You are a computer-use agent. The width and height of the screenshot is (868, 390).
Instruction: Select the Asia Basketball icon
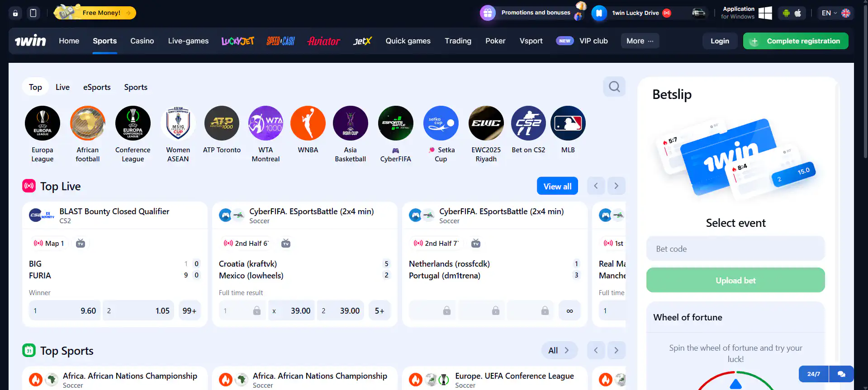coord(351,123)
